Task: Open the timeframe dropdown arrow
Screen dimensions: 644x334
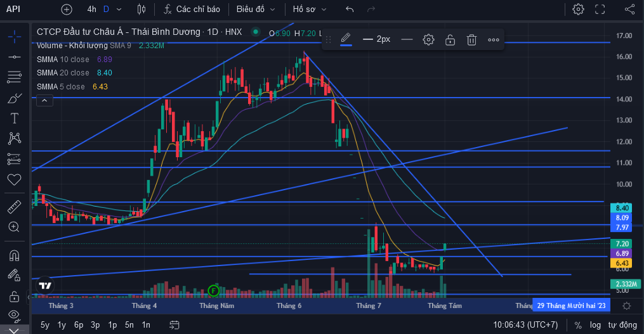Action: (119, 10)
